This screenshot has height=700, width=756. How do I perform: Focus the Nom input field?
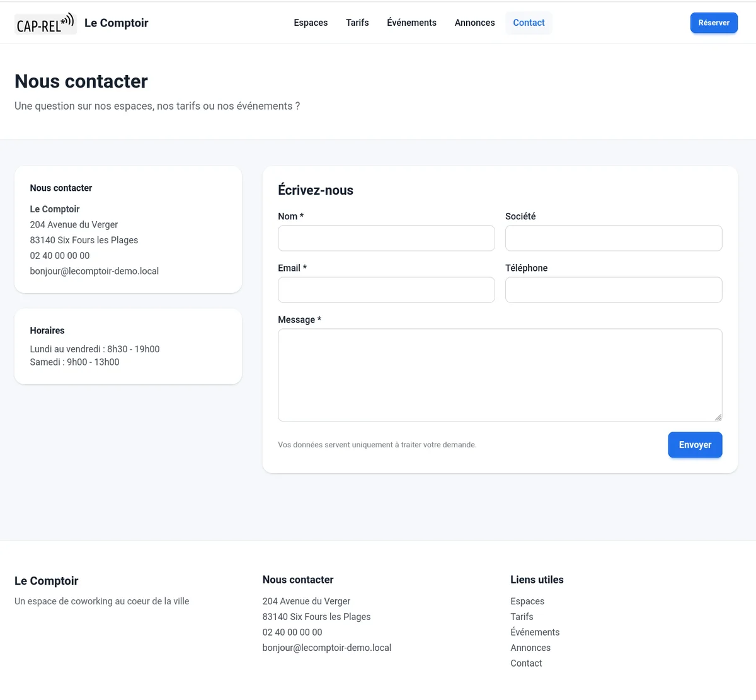[x=386, y=238]
